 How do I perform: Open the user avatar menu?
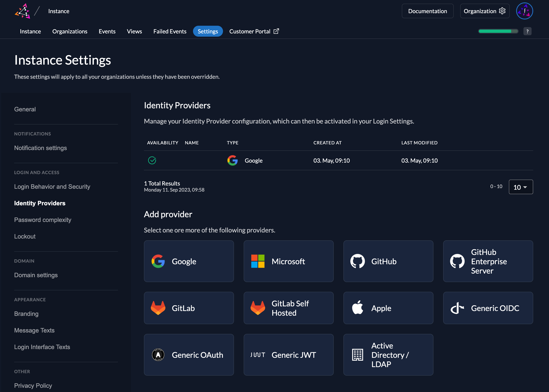click(x=524, y=11)
